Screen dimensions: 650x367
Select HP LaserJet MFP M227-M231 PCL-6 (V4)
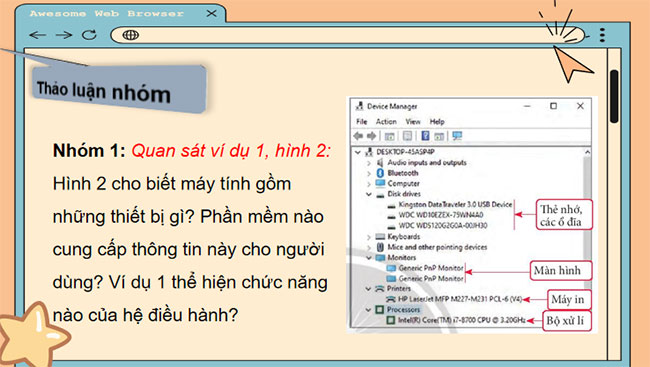(x=460, y=299)
